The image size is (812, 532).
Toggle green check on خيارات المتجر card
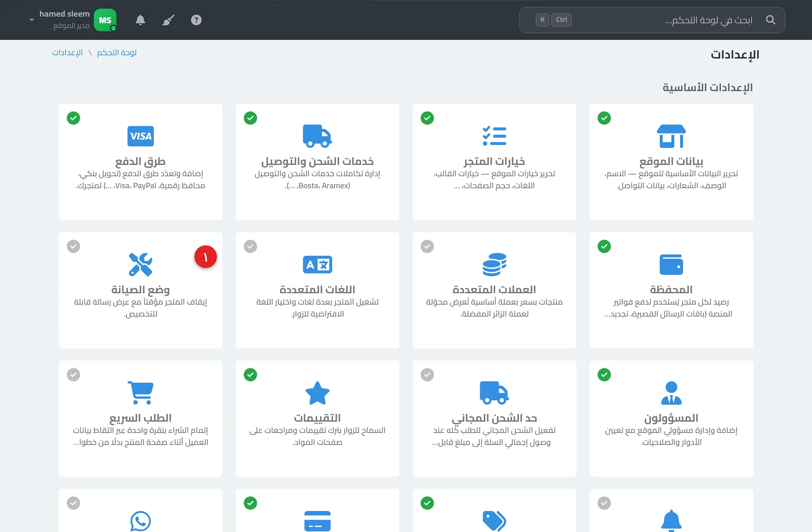pyautogui.click(x=427, y=118)
